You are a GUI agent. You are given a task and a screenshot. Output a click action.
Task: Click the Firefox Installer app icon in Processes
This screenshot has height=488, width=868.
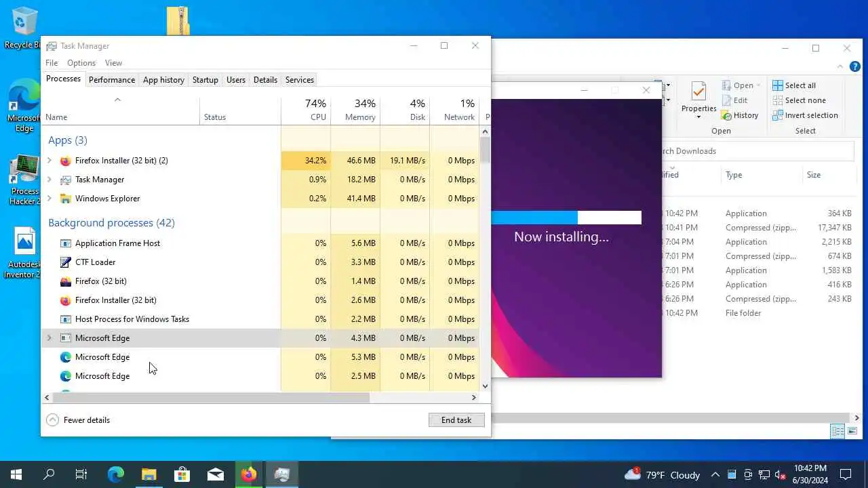(x=66, y=161)
